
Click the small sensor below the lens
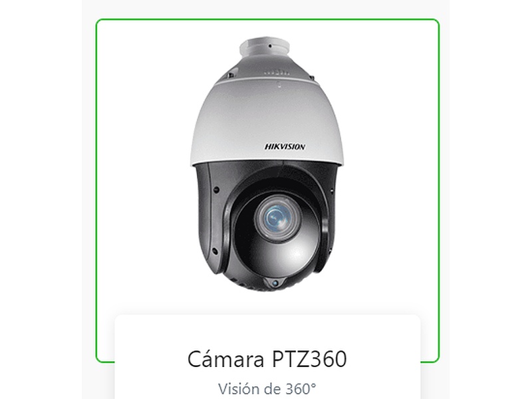click(x=275, y=283)
